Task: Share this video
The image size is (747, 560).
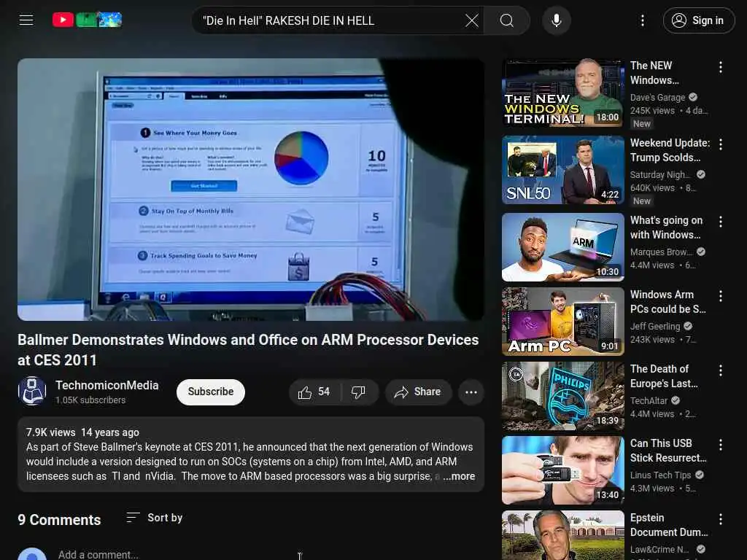Action: 418,392
